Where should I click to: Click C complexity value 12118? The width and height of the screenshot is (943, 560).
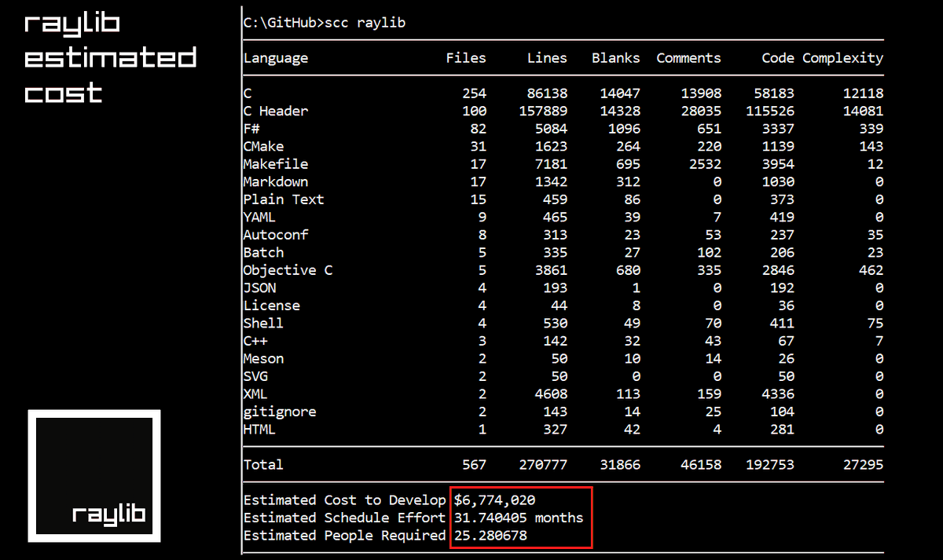[x=863, y=93]
